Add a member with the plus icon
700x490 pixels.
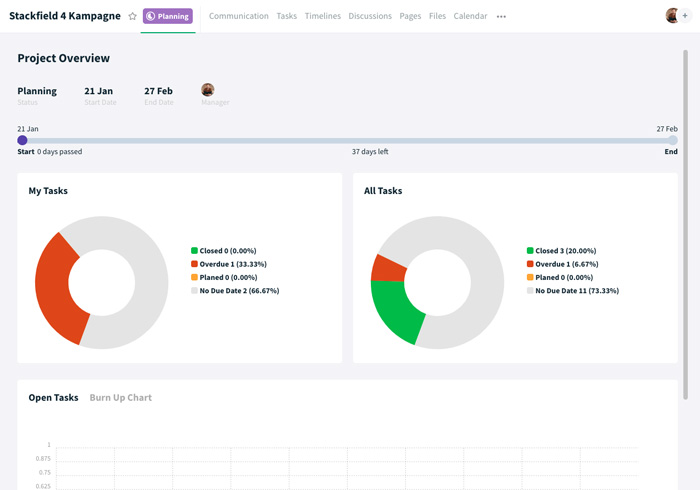(685, 16)
